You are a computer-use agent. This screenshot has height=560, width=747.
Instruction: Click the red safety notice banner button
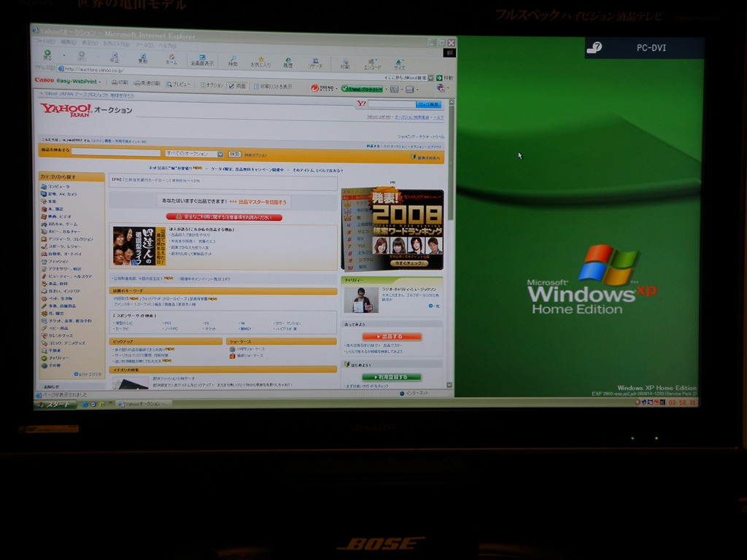224,217
